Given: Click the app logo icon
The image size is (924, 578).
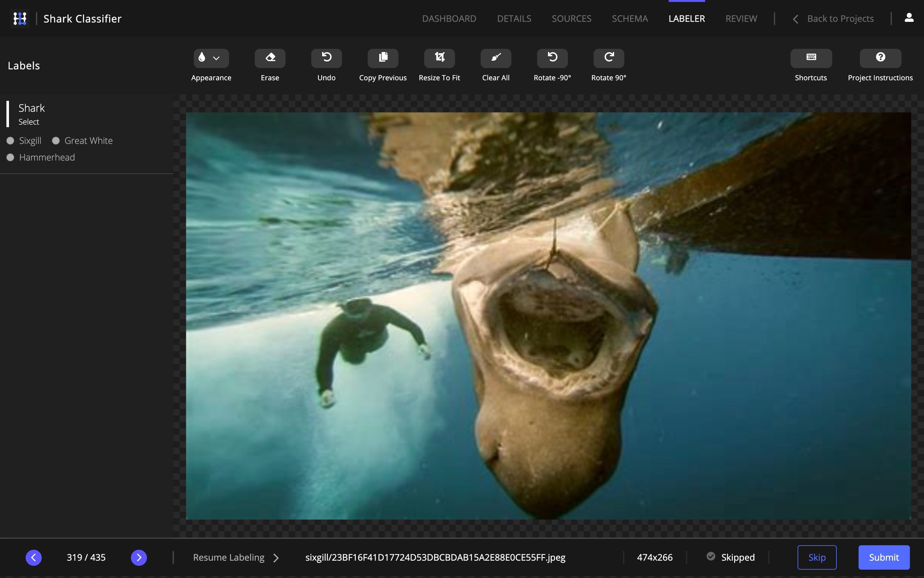Looking at the screenshot, I should click(20, 18).
